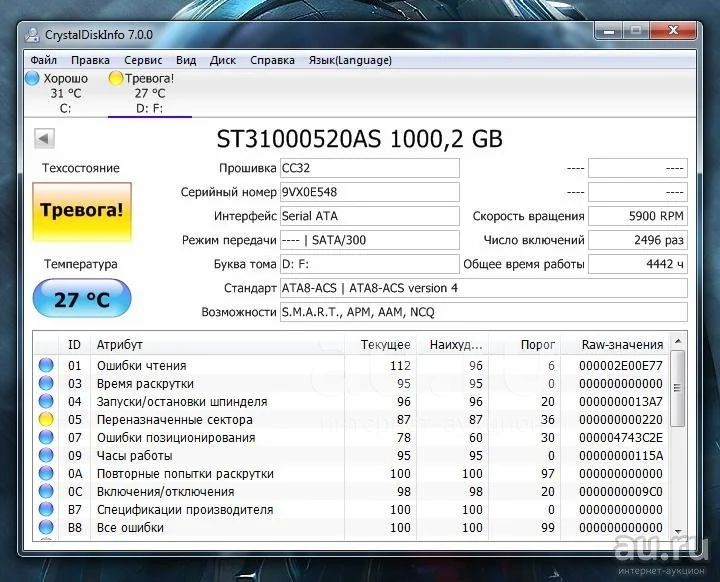Click the Прошивка field CC32
Viewport: 720px width, 582px height.
tap(370, 168)
